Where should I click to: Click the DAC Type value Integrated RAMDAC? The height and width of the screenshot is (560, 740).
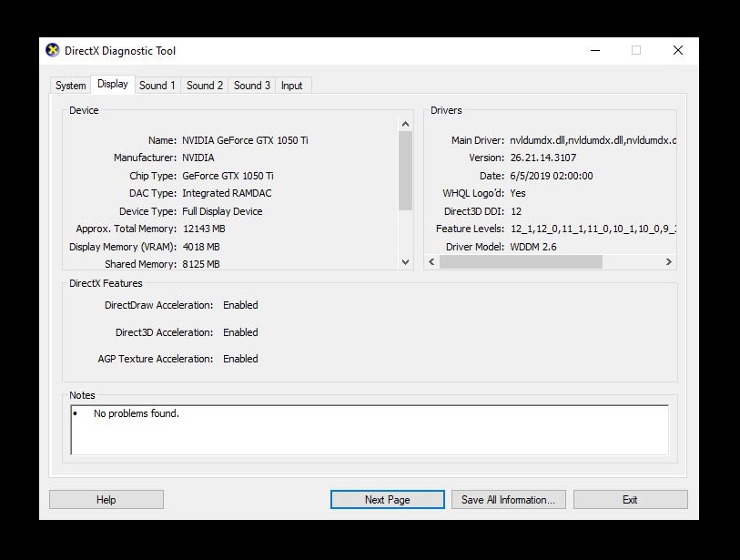pos(227,193)
